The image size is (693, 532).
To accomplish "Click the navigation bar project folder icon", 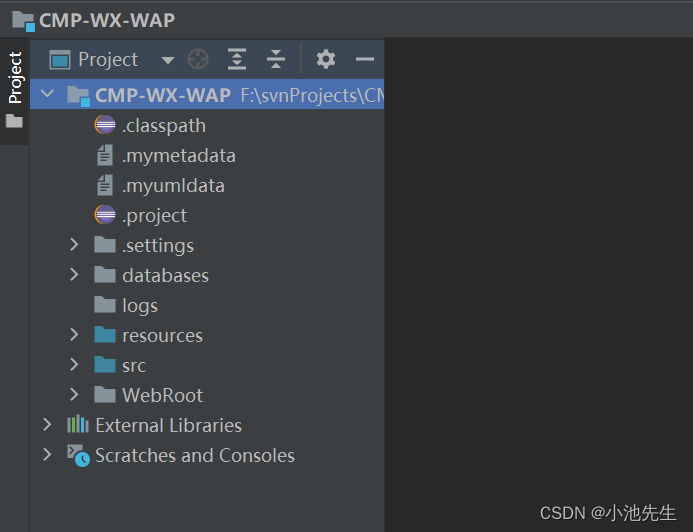I will pyautogui.click(x=23, y=21).
